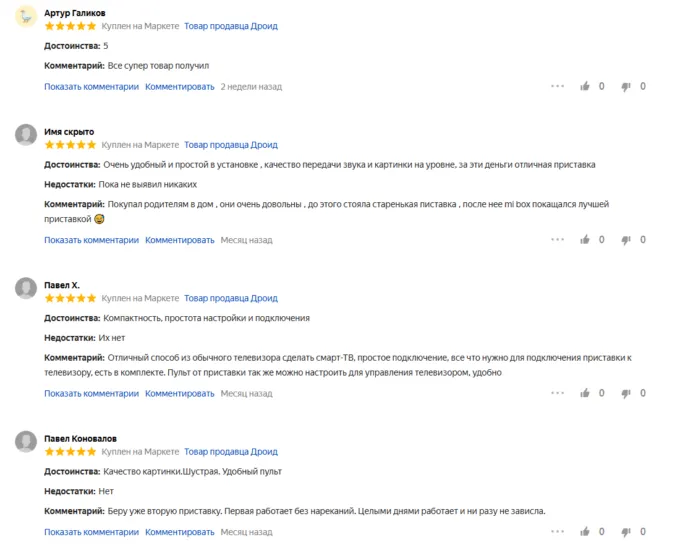
Task: Click Павел Х.'s profile avatar
Action: (27, 289)
